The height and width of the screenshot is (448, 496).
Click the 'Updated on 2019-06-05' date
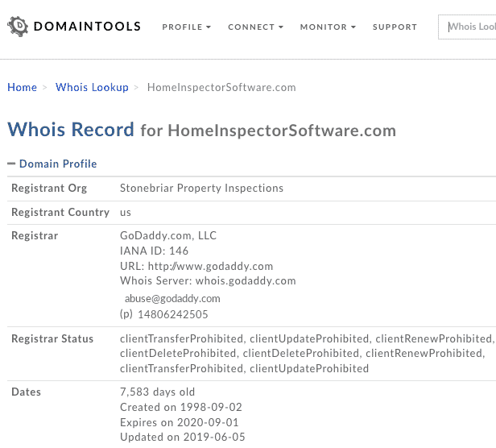coord(183,438)
